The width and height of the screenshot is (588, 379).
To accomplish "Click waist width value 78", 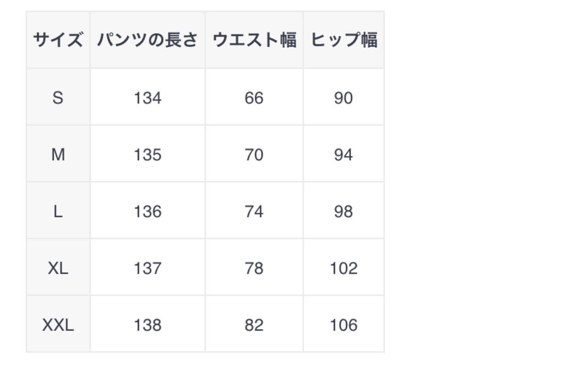I will tap(254, 268).
